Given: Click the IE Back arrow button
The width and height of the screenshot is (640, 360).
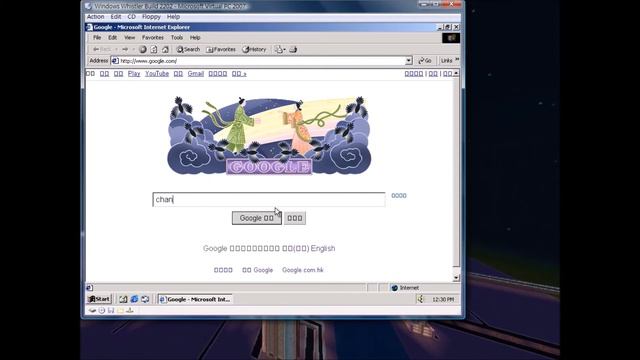Looking at the screenshot, I should click(x=101, y=49).
